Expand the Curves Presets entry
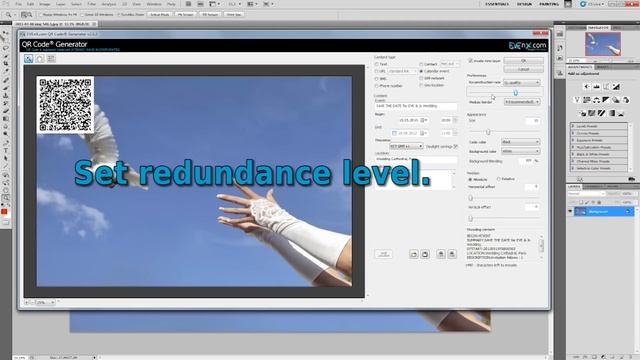This screenshot has height=360, width=640. (573, 133)
